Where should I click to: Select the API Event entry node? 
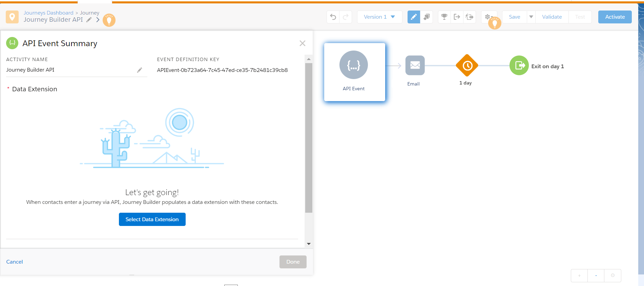point(354,72)
